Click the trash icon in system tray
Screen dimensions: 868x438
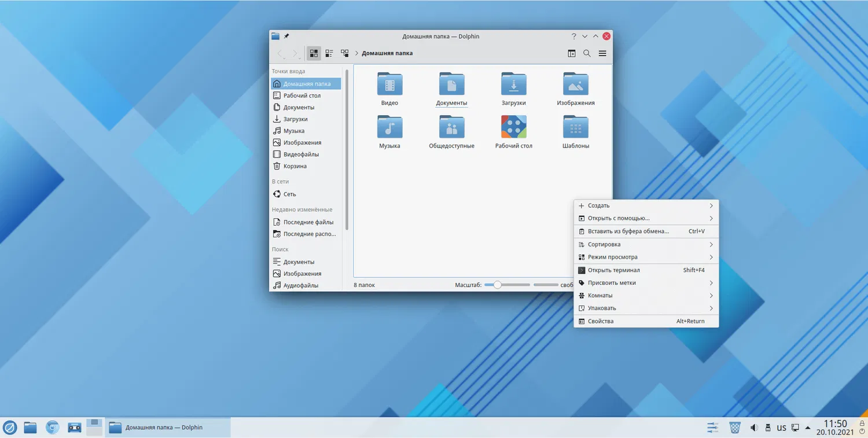(x=735, y=428)
